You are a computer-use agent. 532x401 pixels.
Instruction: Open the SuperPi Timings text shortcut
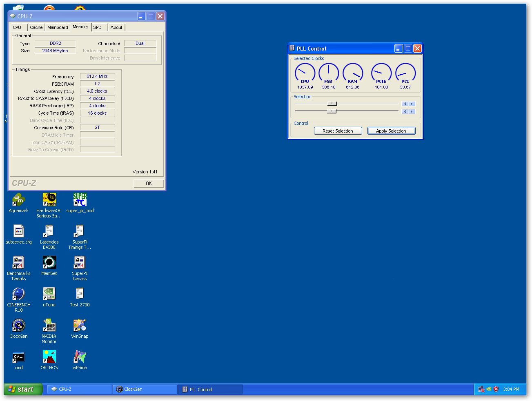click(x=80, y=231)
